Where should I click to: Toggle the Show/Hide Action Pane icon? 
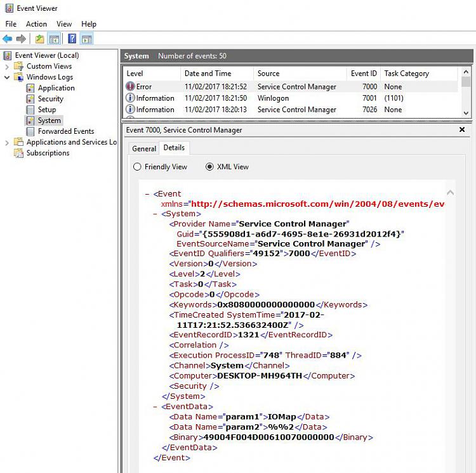(87, 39)
